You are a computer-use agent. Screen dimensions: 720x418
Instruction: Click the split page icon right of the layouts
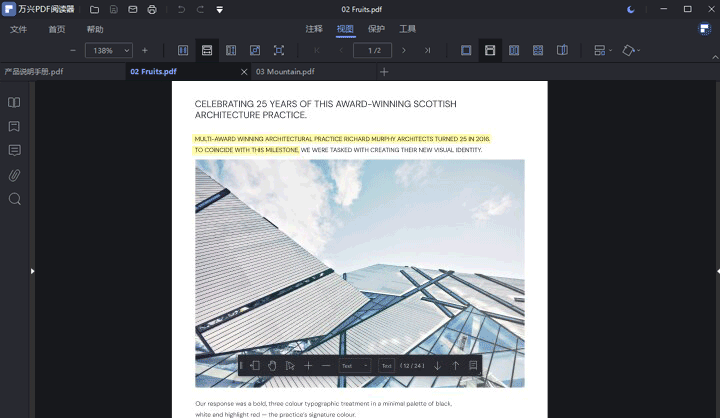[x=562, y=50]
